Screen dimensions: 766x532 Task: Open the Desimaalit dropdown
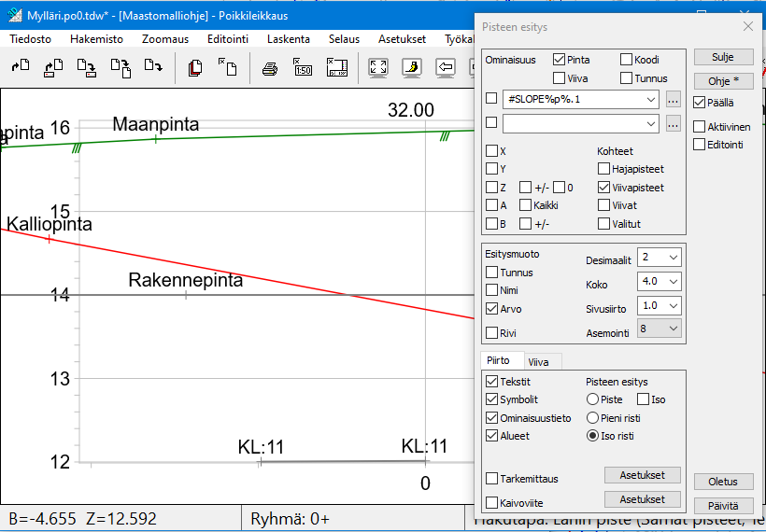[x=673, y=257]
